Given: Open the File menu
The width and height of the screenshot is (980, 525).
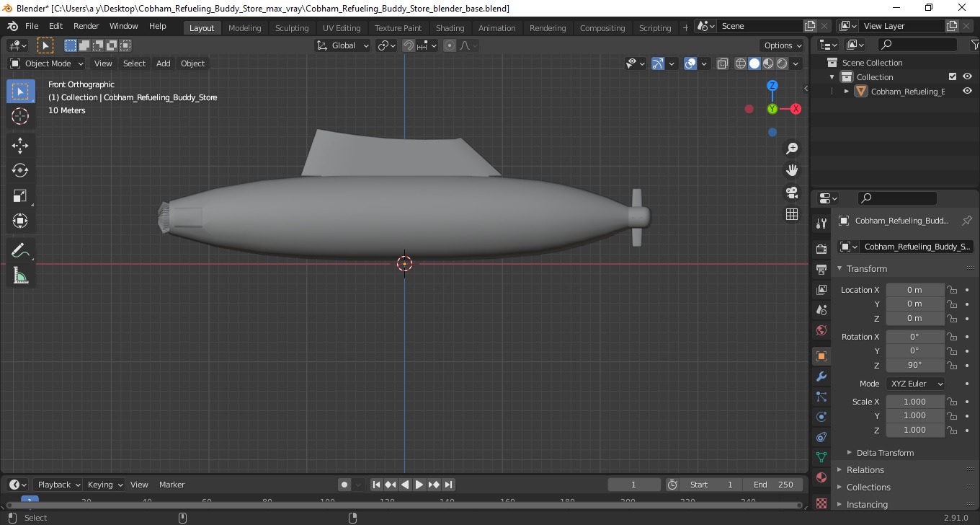Looking at the screenshot, I should pyautogui.click(x=32, y=26).
